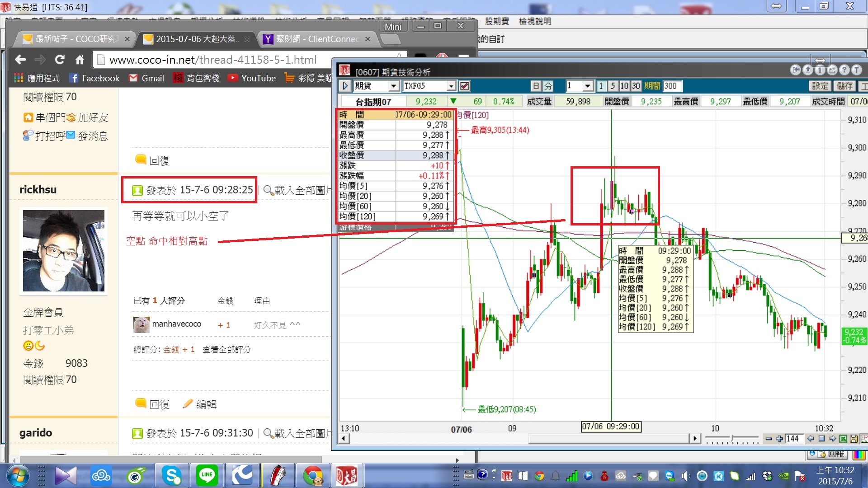Switch chart to 分 minute mode
868x488 pixels.
tap(548, 86)
